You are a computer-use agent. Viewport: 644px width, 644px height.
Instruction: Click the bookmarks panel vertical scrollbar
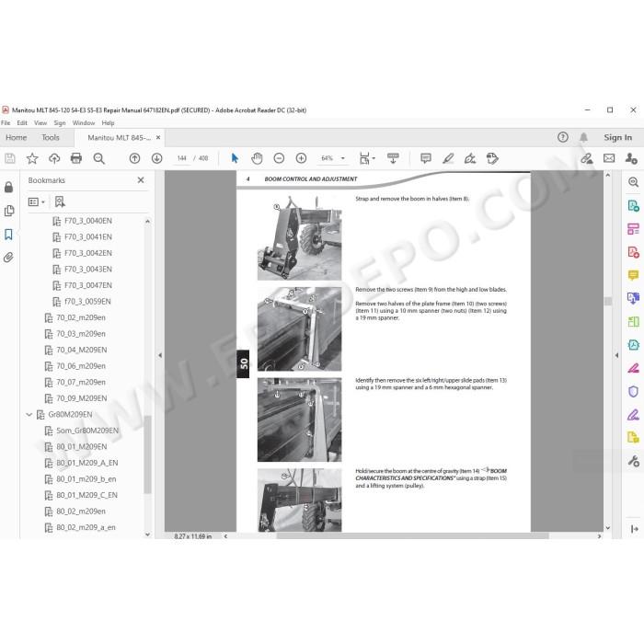pyautogui.click(x=147, y=454)
